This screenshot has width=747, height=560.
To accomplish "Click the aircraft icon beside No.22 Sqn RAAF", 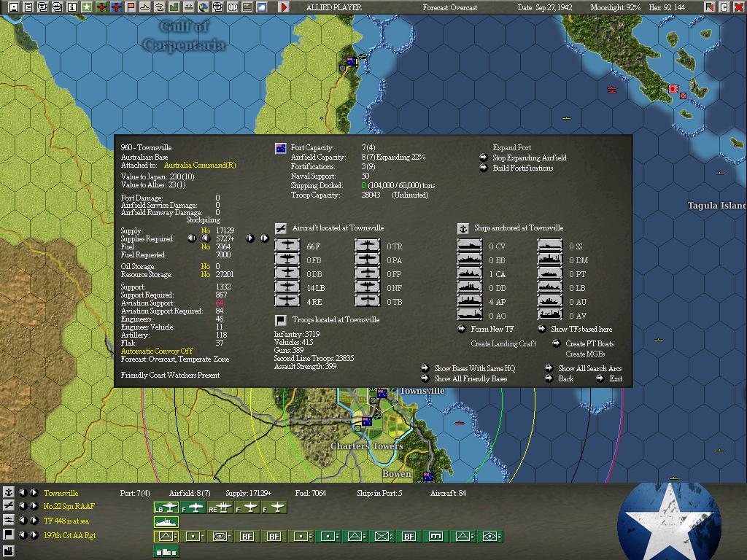I will coord(9,506).
